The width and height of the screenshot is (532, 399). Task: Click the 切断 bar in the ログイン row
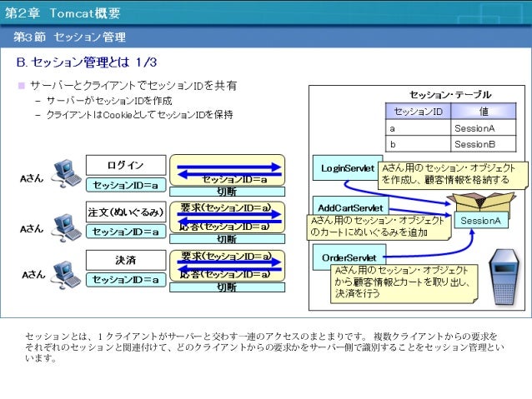[227, 192]
